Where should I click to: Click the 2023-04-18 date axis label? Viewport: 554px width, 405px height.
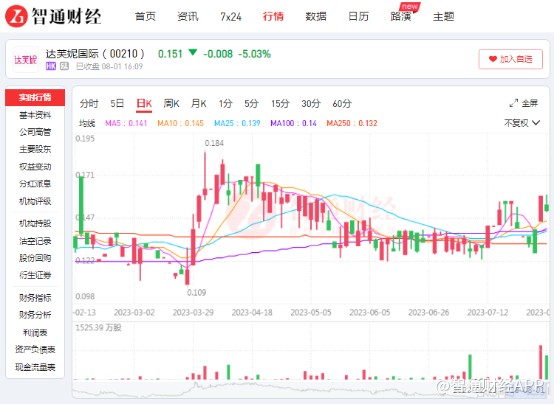coord(252,312)
